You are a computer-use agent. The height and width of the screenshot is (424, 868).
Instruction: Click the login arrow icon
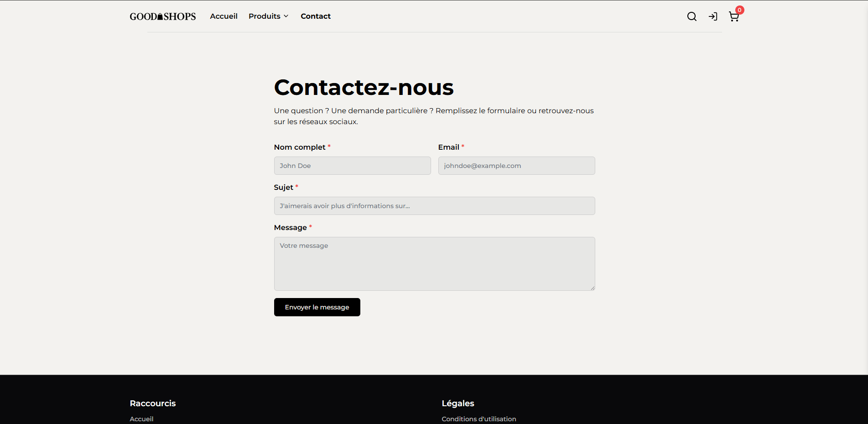[713, 16]
